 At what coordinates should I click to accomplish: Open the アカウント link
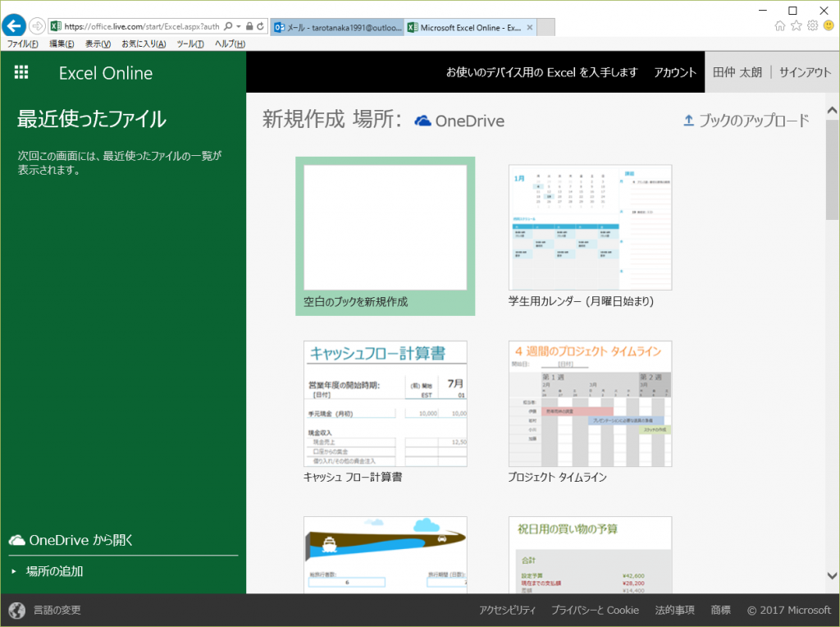click(x=675, y=72)
